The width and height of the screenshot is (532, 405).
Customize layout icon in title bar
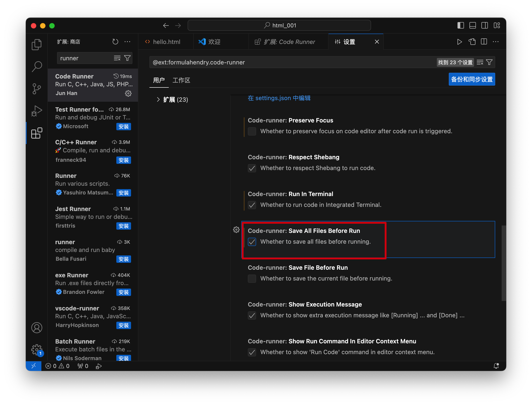point(497,26)
